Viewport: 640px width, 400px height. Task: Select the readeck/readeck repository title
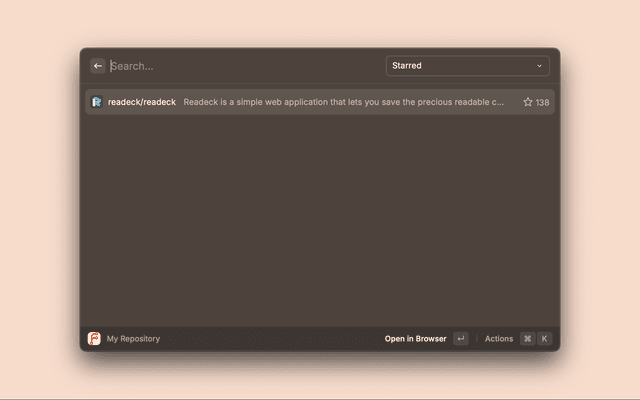[142, 102]
